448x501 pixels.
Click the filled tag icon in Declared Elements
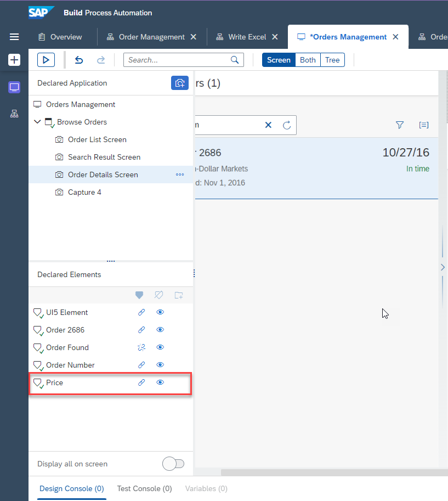coord(139,295)
